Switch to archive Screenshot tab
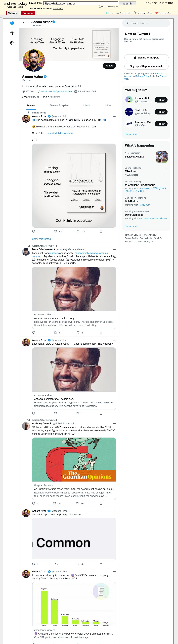Screen dimensions: 178x644 [28, 13]
